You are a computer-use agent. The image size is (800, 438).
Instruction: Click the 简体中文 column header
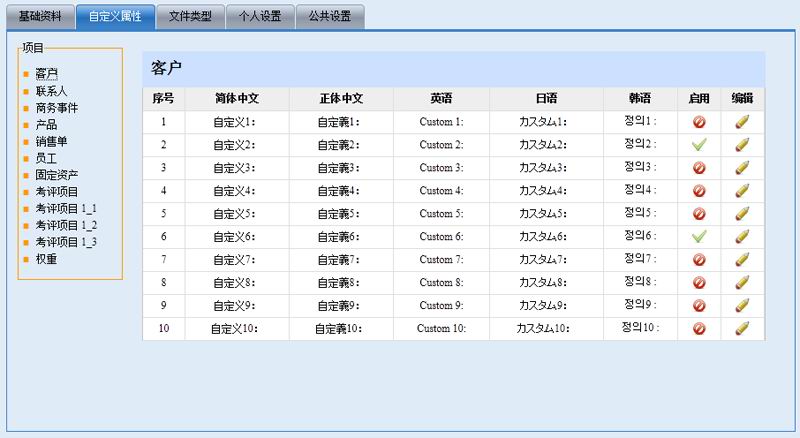(x=237, y=99)
